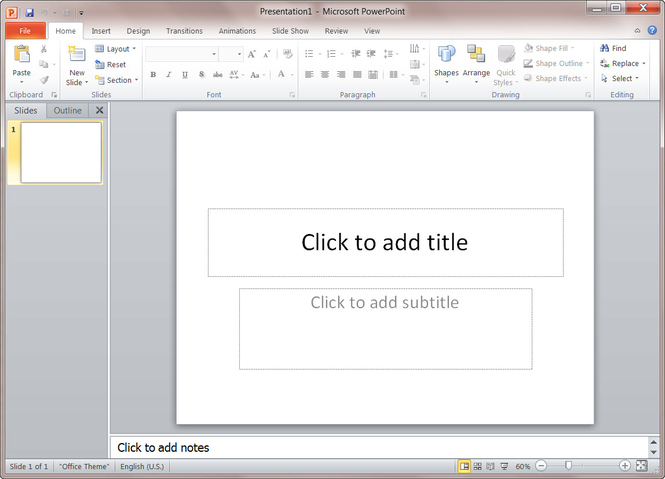
Task: Click Fit slide to current window icon
Action: pos(642,466)
